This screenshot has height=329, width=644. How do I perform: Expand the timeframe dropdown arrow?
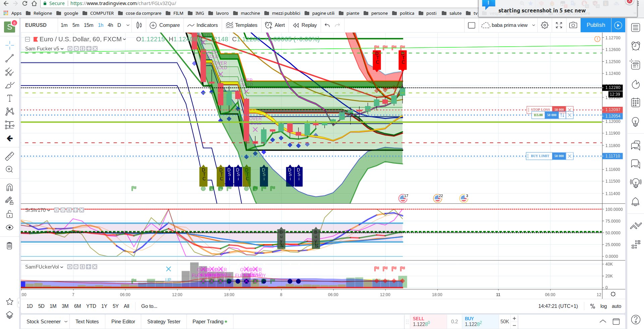[128, 25]
